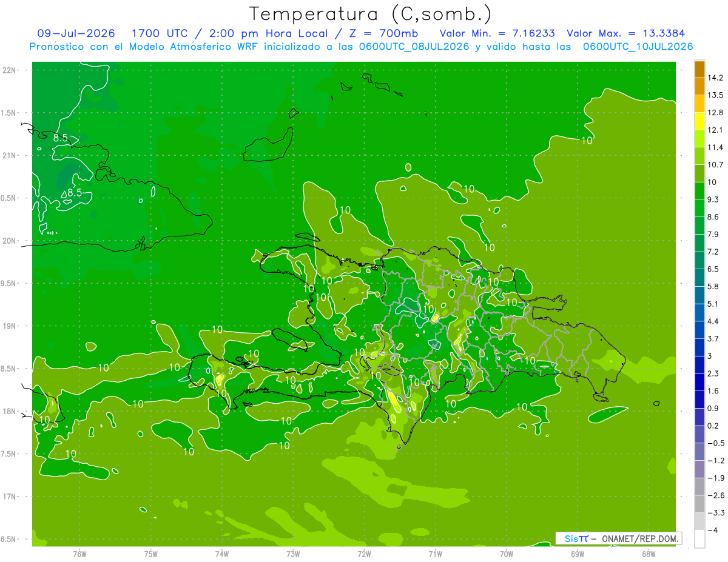Click the 1.6 value on the color scale
Screen dimensions: 728x562
[713, 391]
